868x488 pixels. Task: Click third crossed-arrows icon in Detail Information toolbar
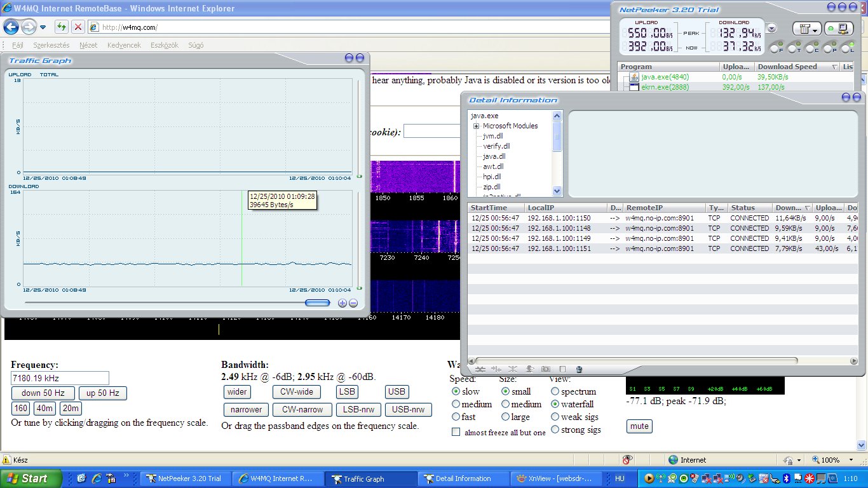click(513, 369)
